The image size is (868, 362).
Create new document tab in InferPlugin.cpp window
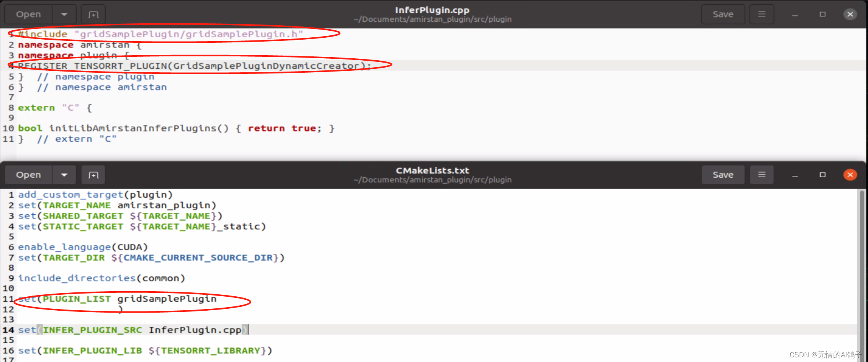tap(93, 14)
